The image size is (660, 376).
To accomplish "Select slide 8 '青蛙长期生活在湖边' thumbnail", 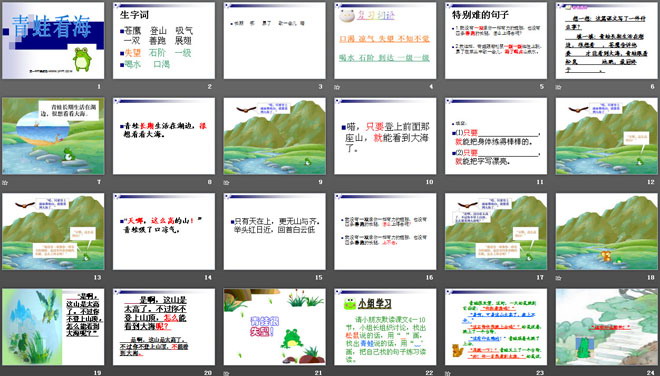I will pyautogui.click(x=164, y=136).
